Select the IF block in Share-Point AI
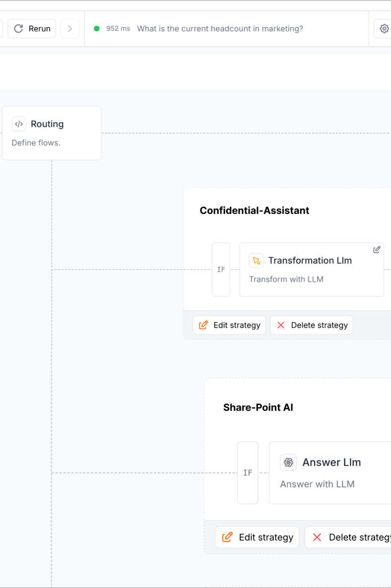Screen dimensions: 391x588 tap(248, 473)
